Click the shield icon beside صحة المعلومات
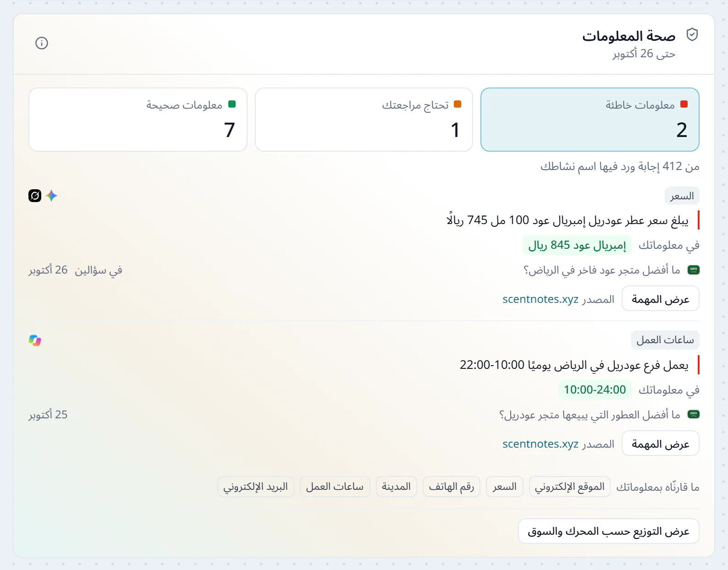The height and width of the screenshot is (570, 728). tap(692, 35)
